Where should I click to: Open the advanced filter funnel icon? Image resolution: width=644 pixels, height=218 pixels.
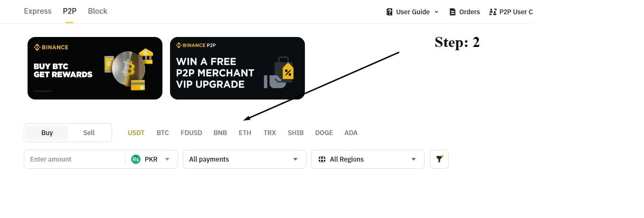(x=439, y=159)
